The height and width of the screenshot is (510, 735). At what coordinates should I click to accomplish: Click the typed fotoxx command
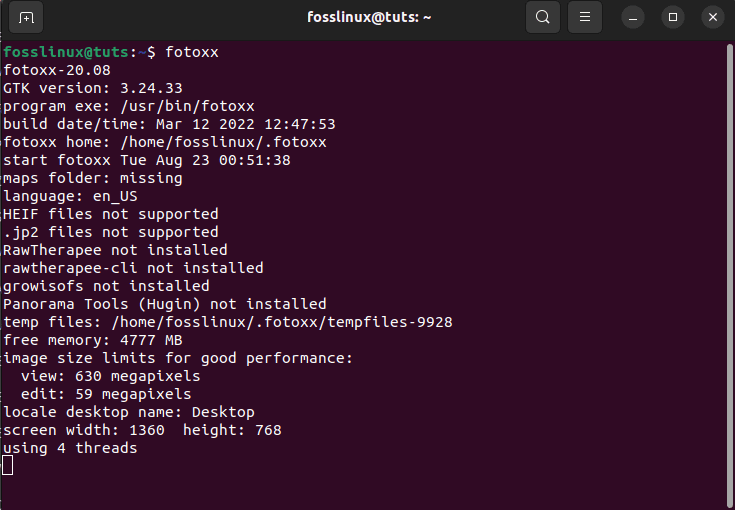192,52
